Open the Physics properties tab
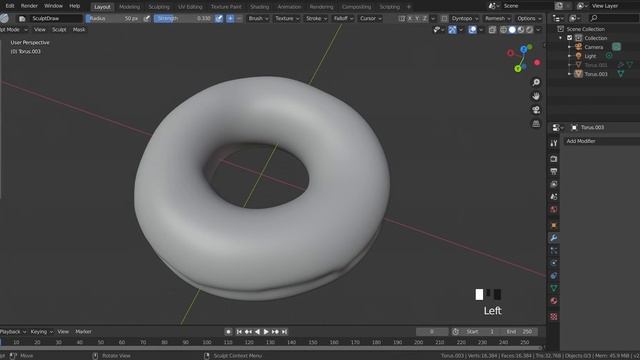Viewport: 640px width, 360px height. tap(553, 263)
